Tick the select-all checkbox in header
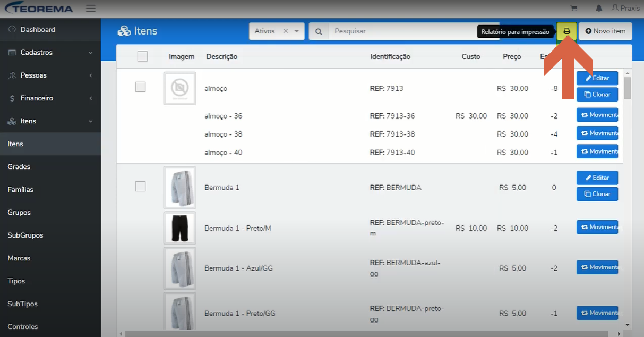 tap(142, 56)
